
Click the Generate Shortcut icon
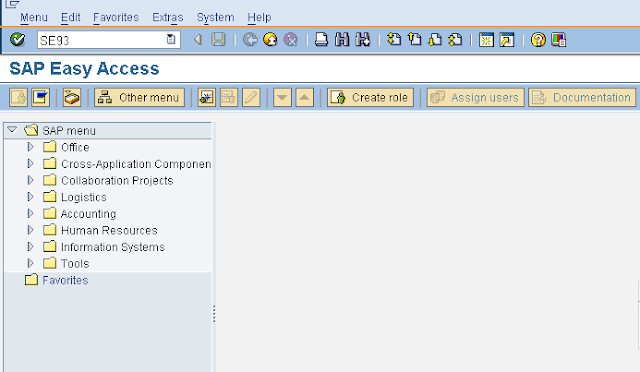click(x=507, y=40)
